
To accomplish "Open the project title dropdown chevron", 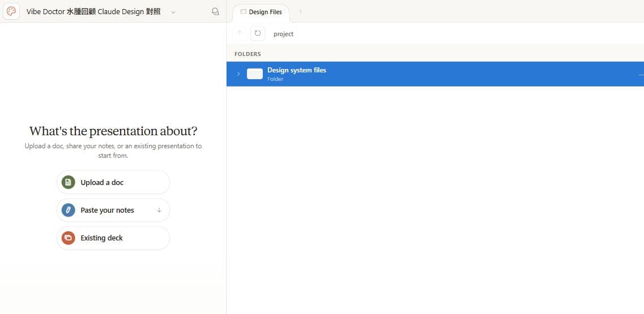I will tap(173, 12).
